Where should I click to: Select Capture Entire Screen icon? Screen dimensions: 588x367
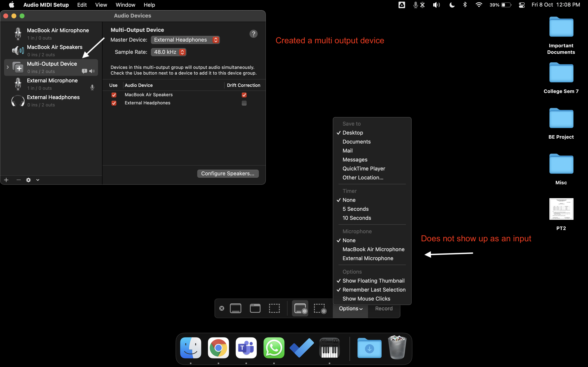tap(235, 308)
